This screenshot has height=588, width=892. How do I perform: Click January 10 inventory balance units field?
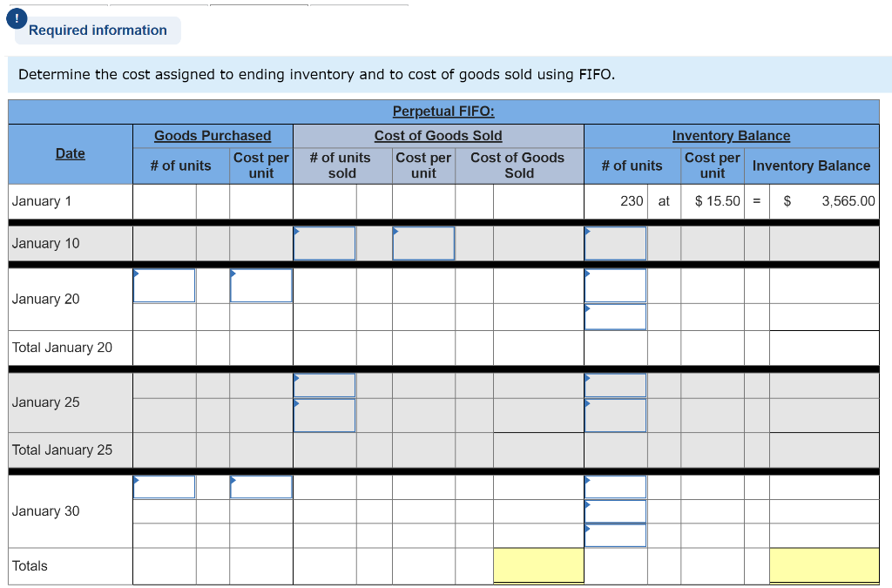click(x=615, y=243)
